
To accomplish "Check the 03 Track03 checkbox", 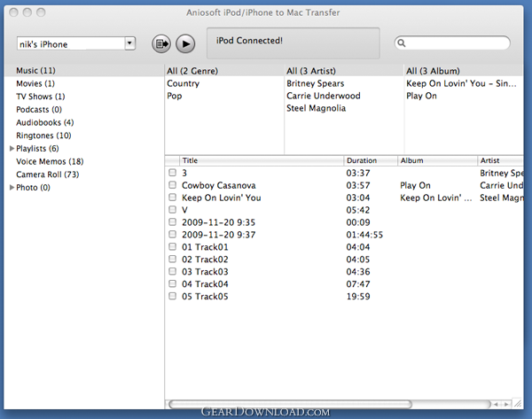I will pyautogui.click(x=172, y=271).
